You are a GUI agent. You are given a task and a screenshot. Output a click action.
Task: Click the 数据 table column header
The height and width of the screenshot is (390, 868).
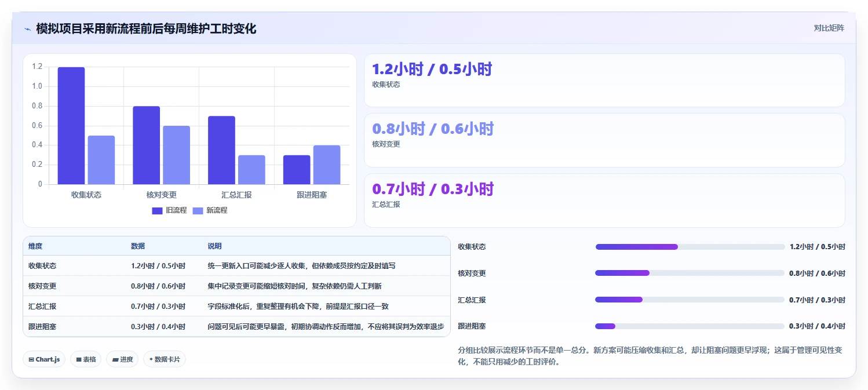138,246
